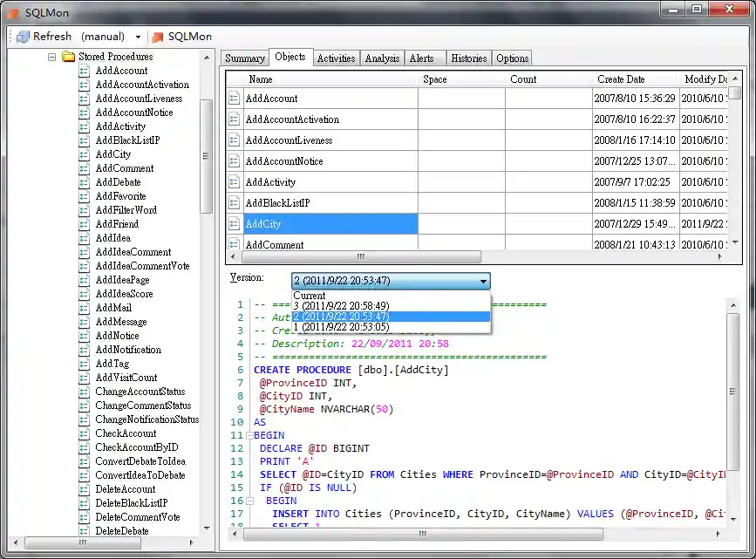Screen dimensions: 756x559
Task: Switch to the Analysis tab
Action: 382,58
